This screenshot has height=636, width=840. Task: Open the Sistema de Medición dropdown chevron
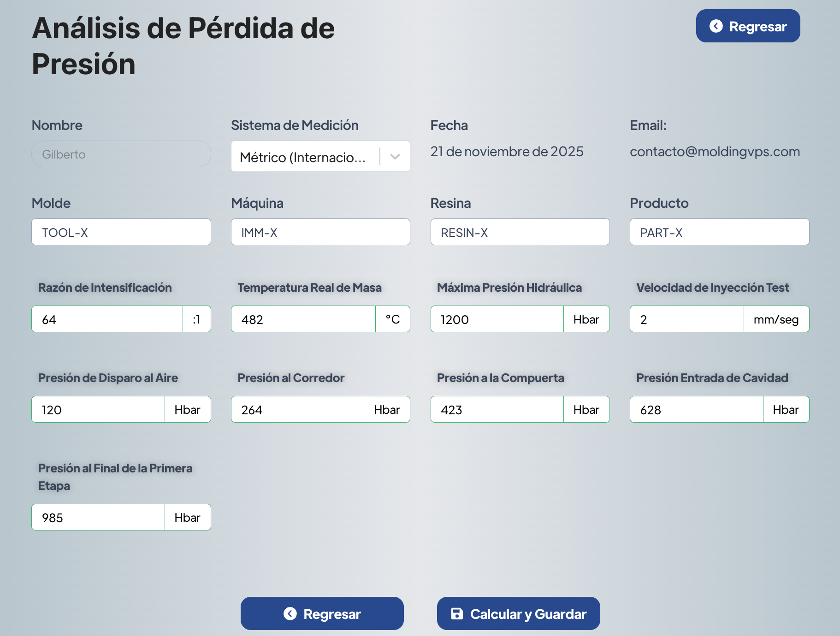tap(395, 157)
